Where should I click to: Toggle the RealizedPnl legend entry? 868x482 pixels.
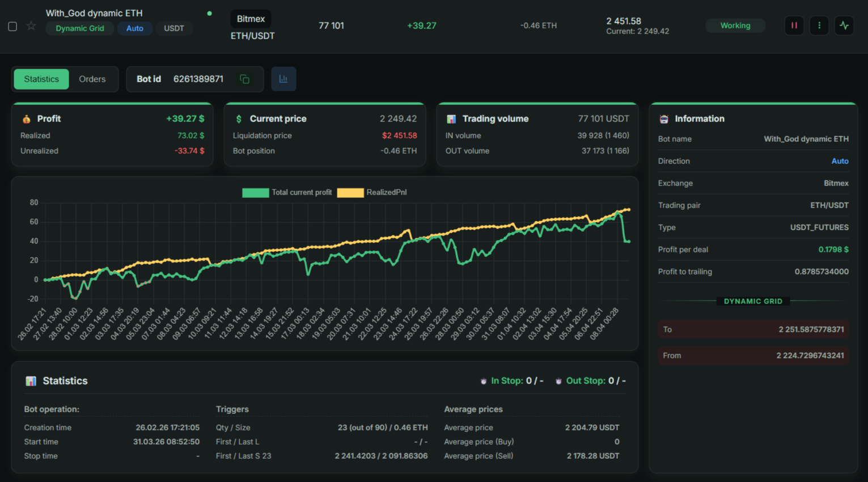(374, 192)
